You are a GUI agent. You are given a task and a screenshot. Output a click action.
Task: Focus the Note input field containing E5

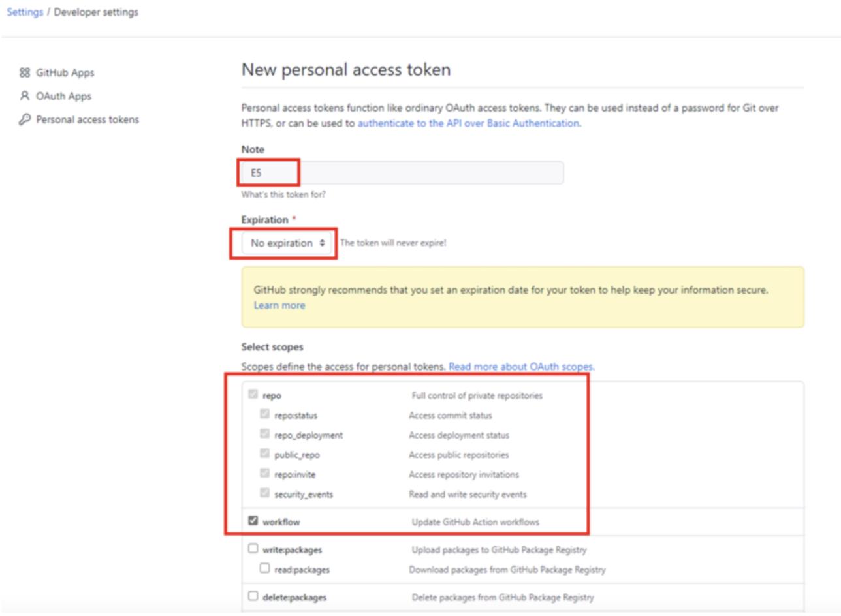pyautogui.click(x=402, y=173)
